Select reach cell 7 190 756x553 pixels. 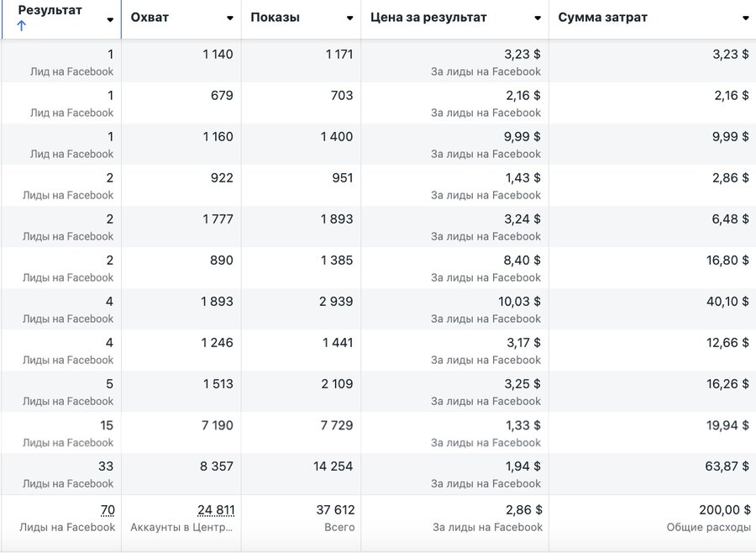[x=218, y=425]
